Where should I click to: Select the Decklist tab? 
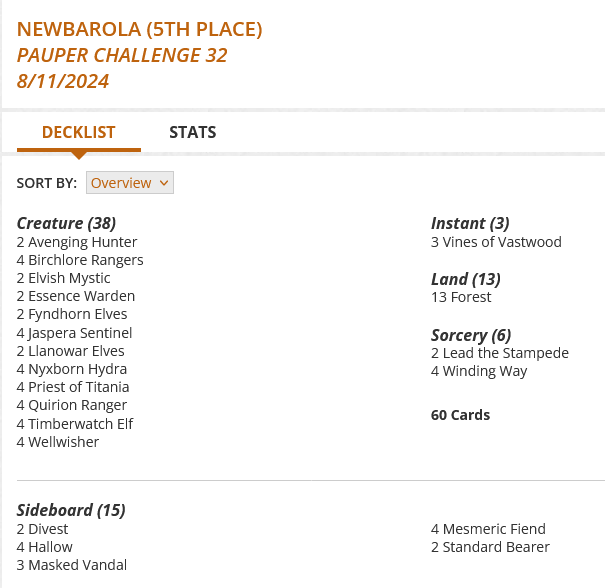click(x=79, y=132)
